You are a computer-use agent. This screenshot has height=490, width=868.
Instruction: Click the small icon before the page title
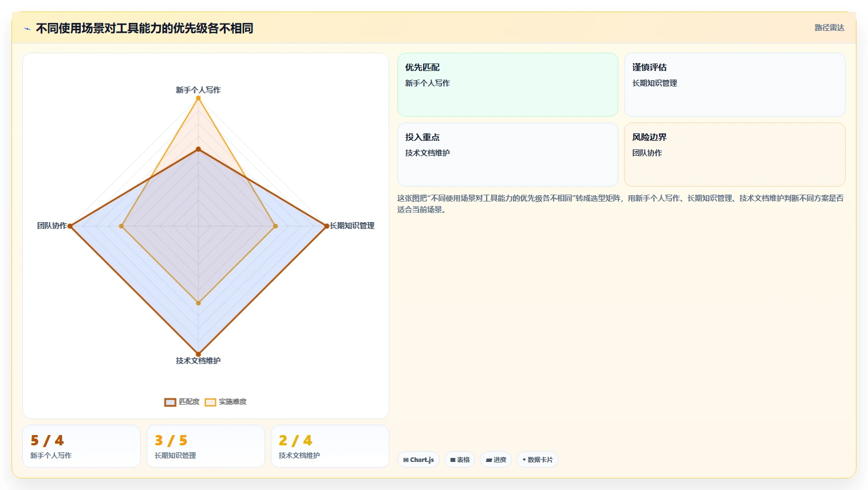(x=27, y=29)
